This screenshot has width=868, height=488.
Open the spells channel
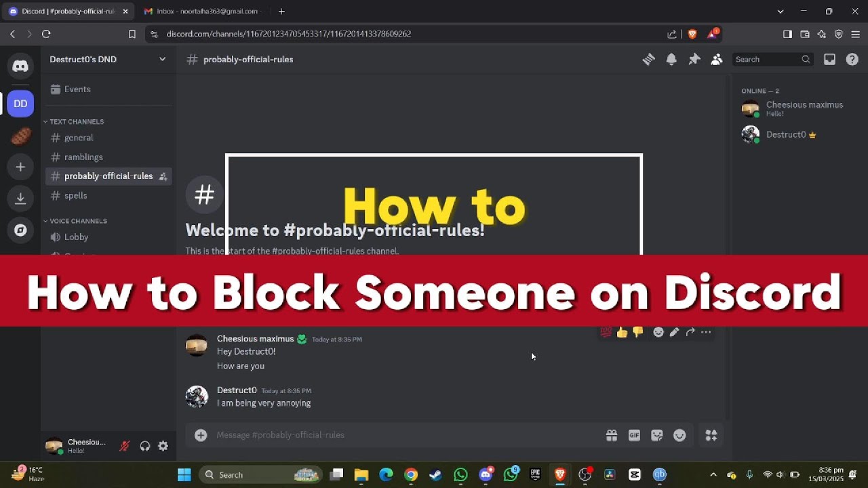pos(108,195)
